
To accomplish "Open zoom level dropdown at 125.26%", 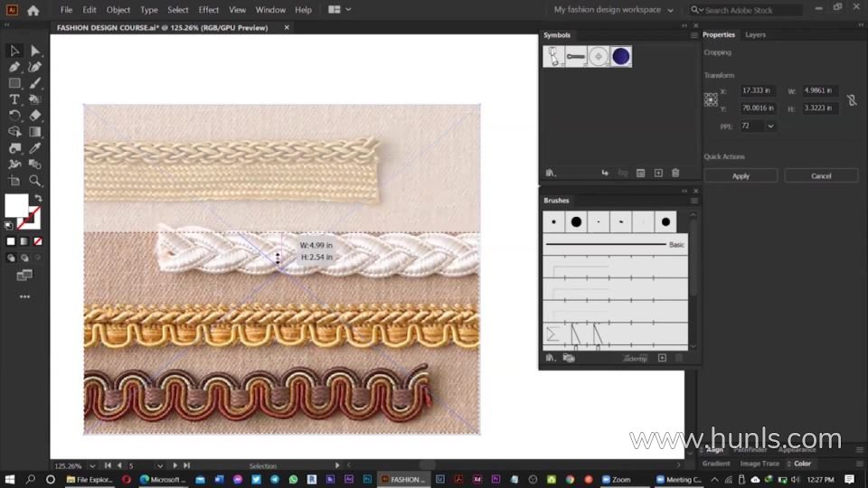I will click(92, 466).
